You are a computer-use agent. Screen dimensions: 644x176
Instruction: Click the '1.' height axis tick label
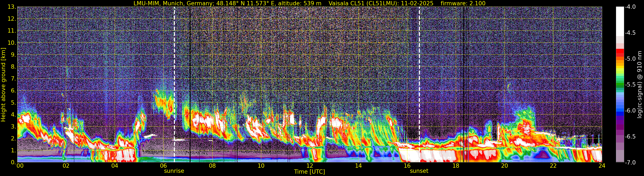[13, 151]
